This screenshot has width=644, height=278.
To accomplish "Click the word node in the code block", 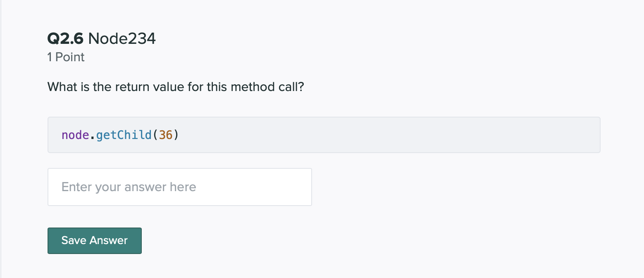I will [75, 134].
